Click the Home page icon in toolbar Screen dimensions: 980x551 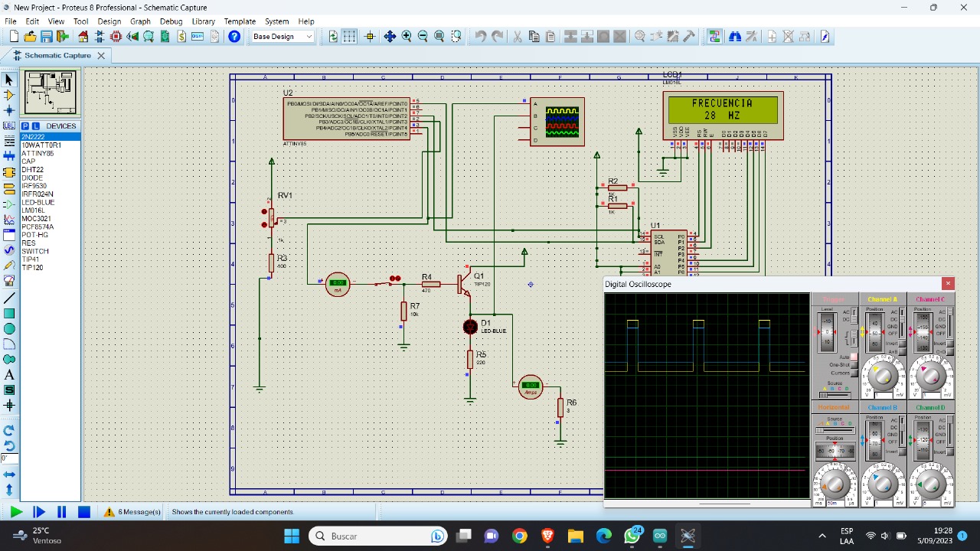(x=83, y=37)
